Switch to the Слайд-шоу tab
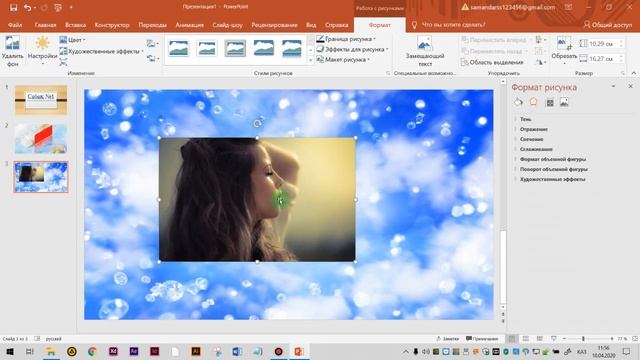The width and height of the screenshot is (640, 360). pos(227,25)
